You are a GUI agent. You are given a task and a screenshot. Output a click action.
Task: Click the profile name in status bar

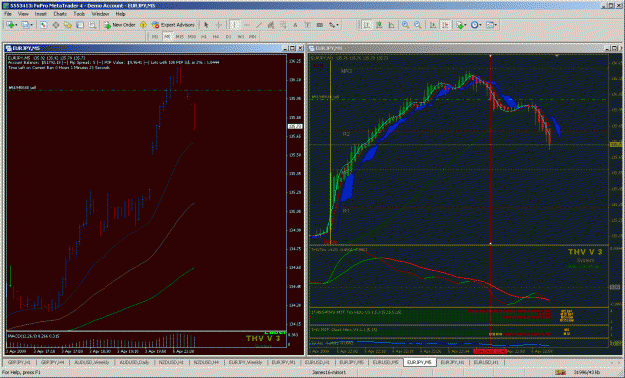[x=329, y=372]
